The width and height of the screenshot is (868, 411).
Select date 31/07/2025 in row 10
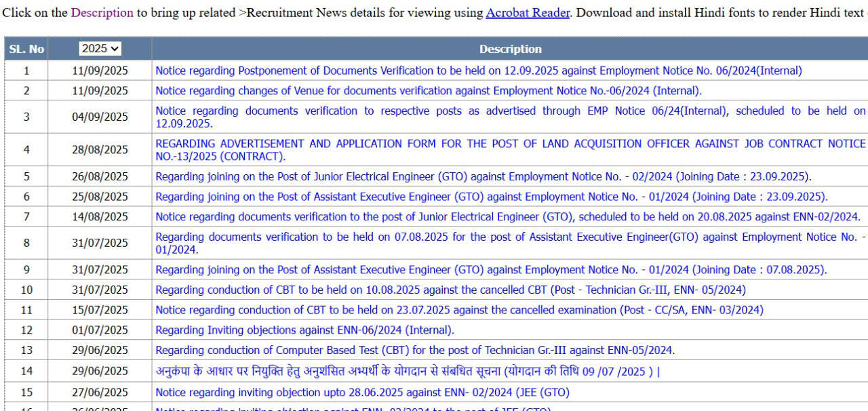click(100, 290)
